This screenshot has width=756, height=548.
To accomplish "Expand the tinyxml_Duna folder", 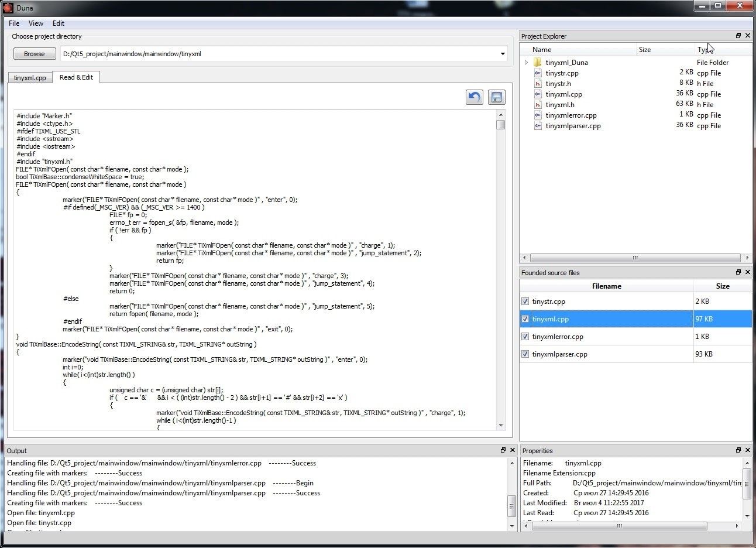I will coord(526,63).
